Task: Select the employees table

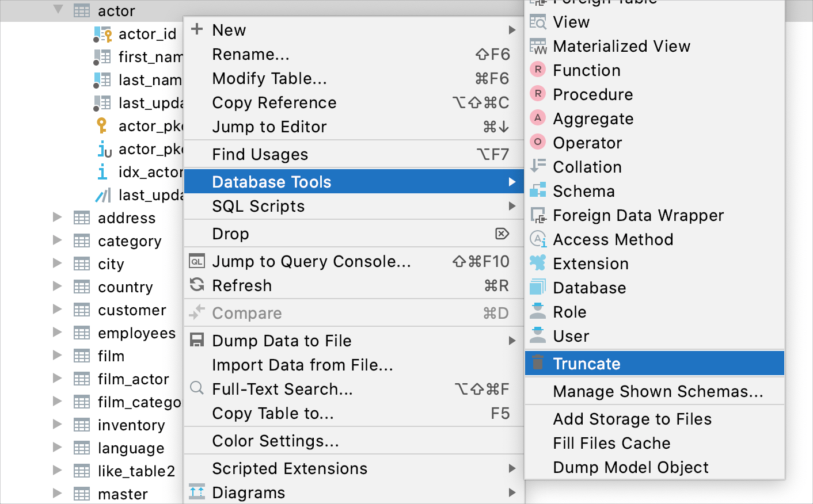Action: click(x=136, y=333)
